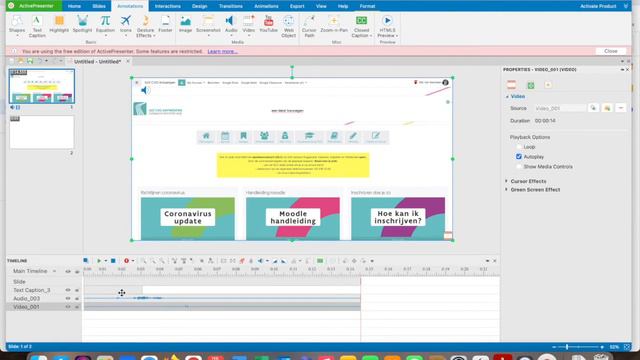
Task: Open the Export tab
Action: point(297,6)
